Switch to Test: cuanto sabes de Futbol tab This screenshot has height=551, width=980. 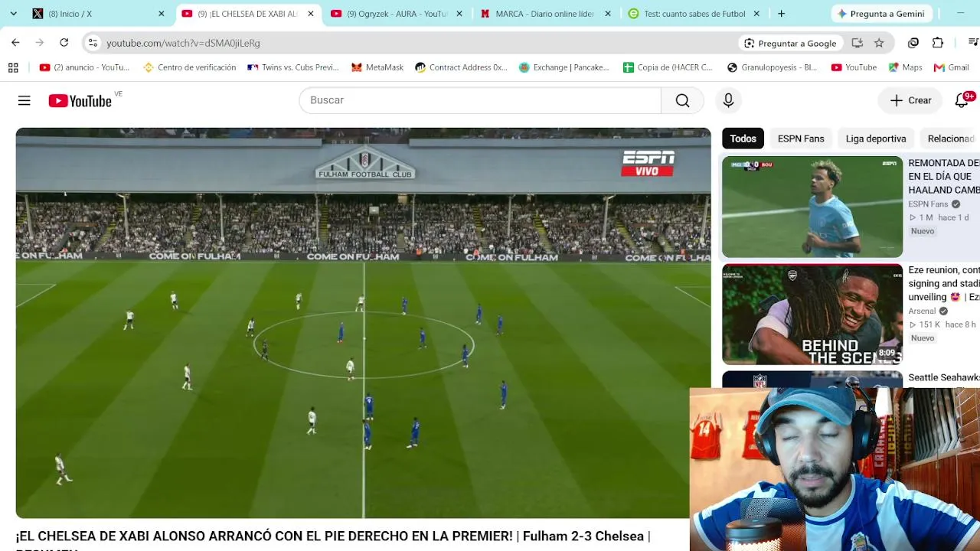click(x=694, y=14)
